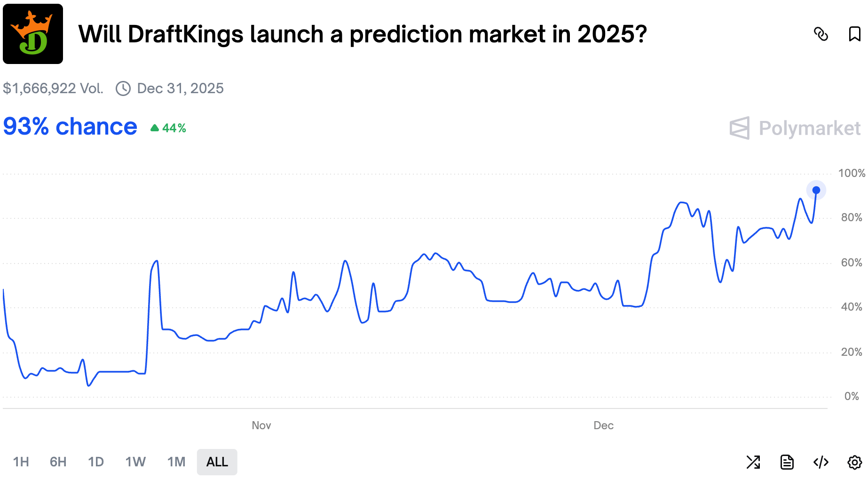Viewport: 868px width, 480px height.
Task: Select the ALL time range
Action: [217, 462]
